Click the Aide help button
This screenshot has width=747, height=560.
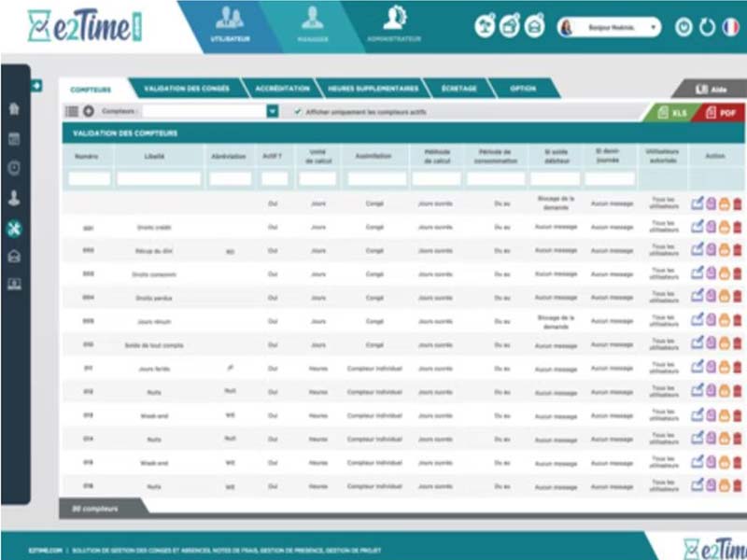711,90
